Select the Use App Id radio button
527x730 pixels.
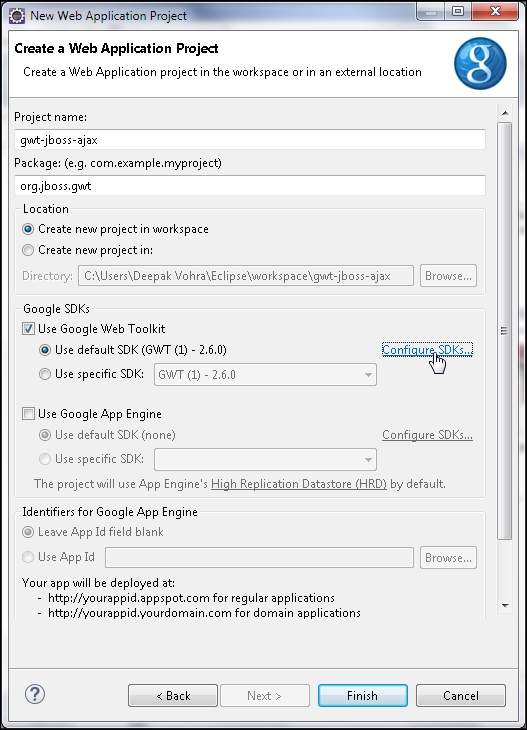pyautogui.click(x=28, y=557)
